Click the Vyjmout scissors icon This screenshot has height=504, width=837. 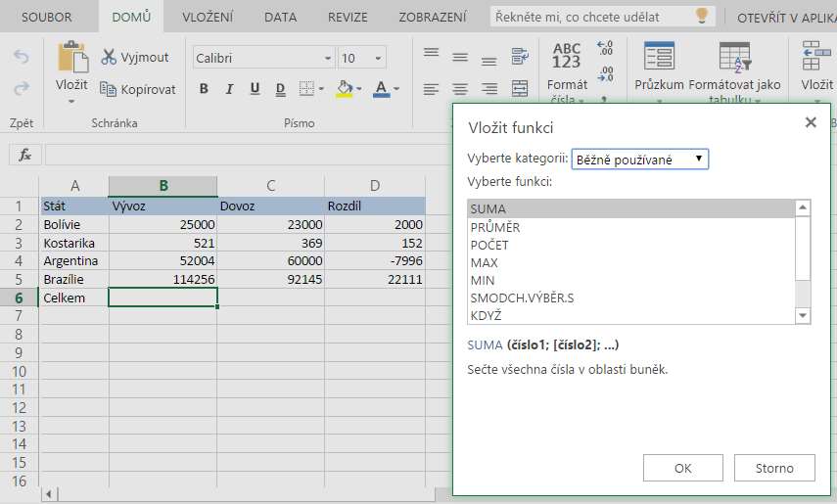click(x=109, y=57)
